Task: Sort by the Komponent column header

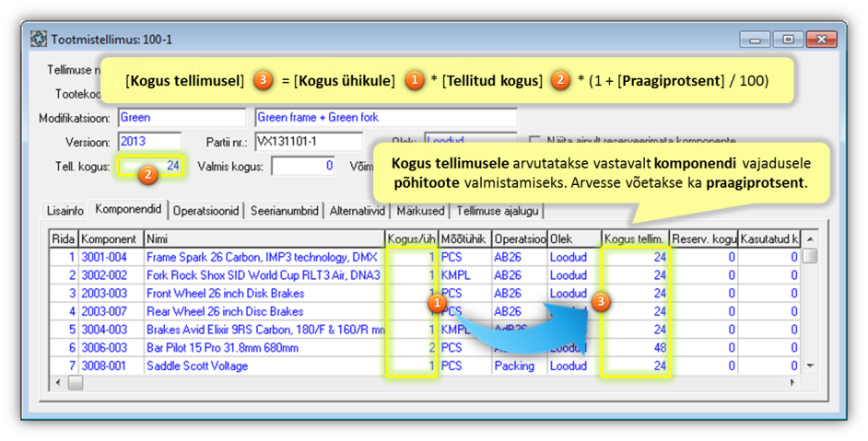Action: point(109,239)
